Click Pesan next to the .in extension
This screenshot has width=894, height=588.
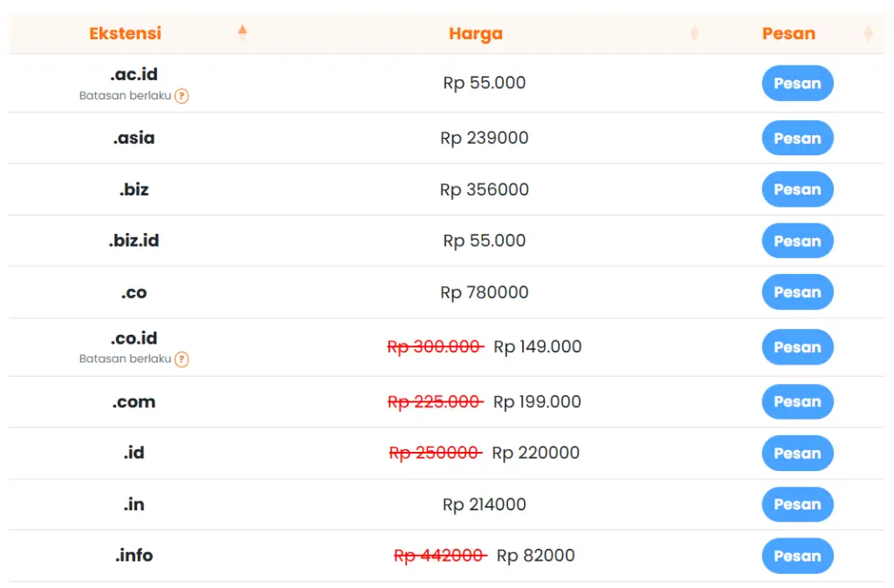[797, 504]
